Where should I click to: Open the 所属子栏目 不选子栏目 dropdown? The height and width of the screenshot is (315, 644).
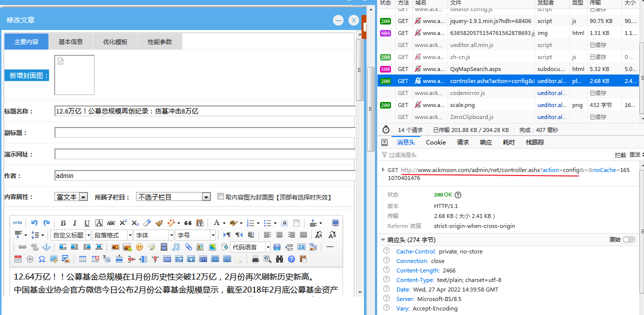click(x=173, y=197)
